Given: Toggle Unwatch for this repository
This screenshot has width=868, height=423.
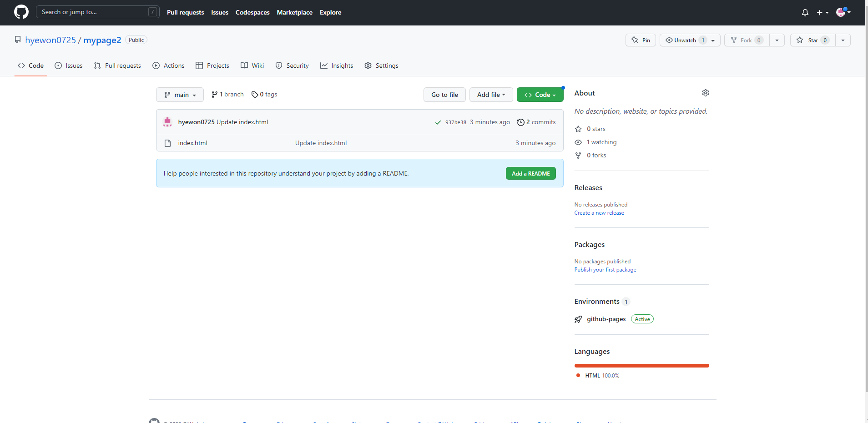Looking at the screenshot, I should pyautogui.click(x=685, y=40).
